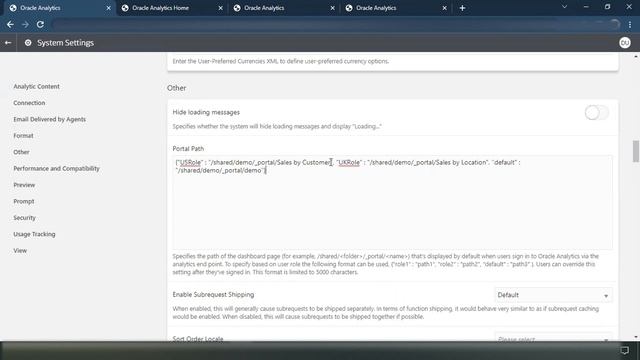This screenshot has height=360, width=640.
Task: Click the Enable Subrequest Shipping label
Action: coord(213,294)
